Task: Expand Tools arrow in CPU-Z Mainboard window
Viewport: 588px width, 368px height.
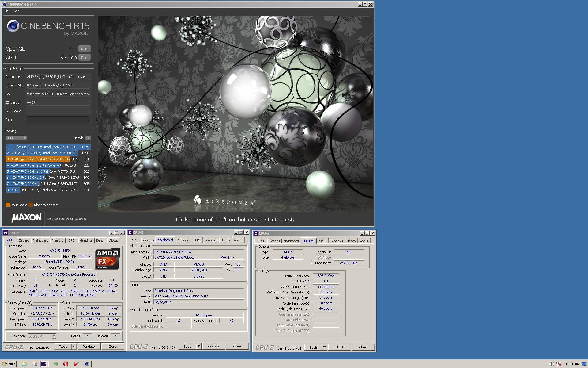Action: click(198, 346)
